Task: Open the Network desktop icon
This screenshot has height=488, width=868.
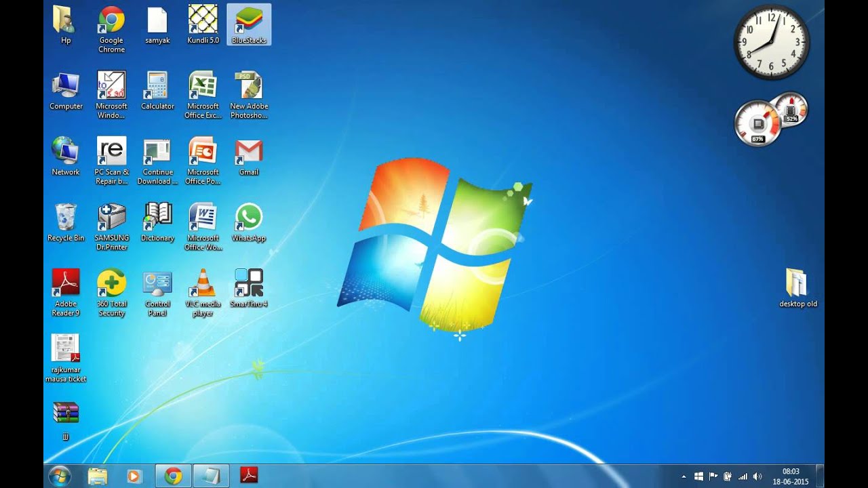Action: (x=66, y=156)
